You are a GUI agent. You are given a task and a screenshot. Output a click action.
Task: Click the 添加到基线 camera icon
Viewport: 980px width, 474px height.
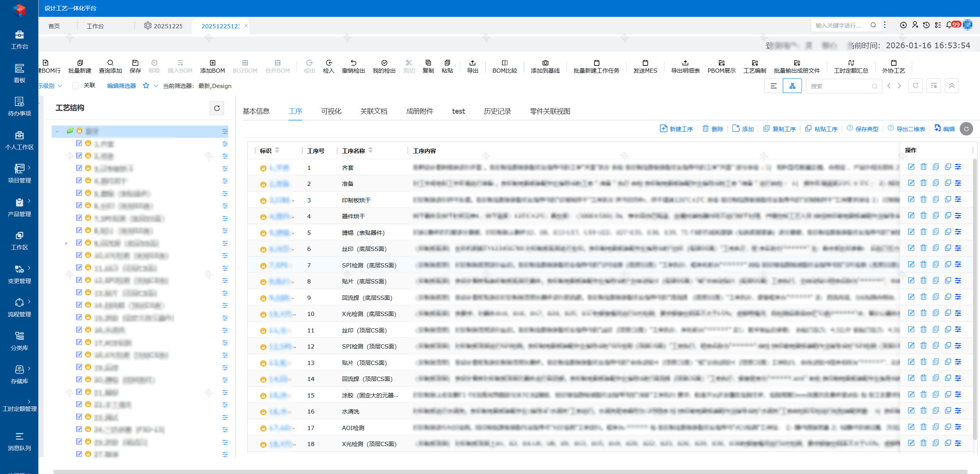tap(545, 63)
